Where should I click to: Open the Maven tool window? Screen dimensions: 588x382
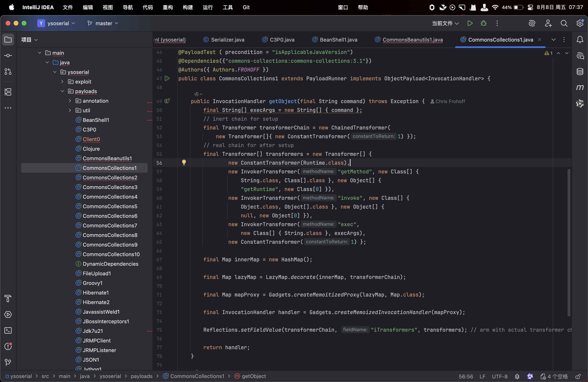coord(580,87)
